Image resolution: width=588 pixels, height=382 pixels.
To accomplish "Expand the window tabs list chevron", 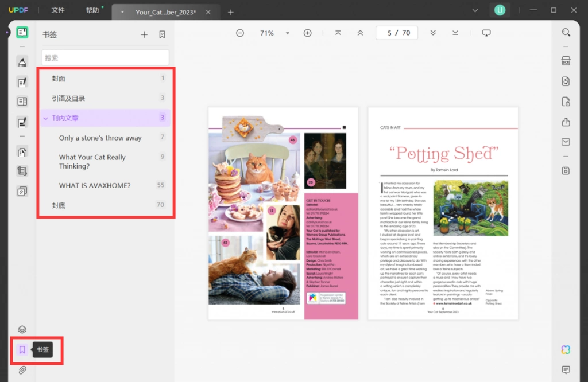I will (x=475, y=10).
